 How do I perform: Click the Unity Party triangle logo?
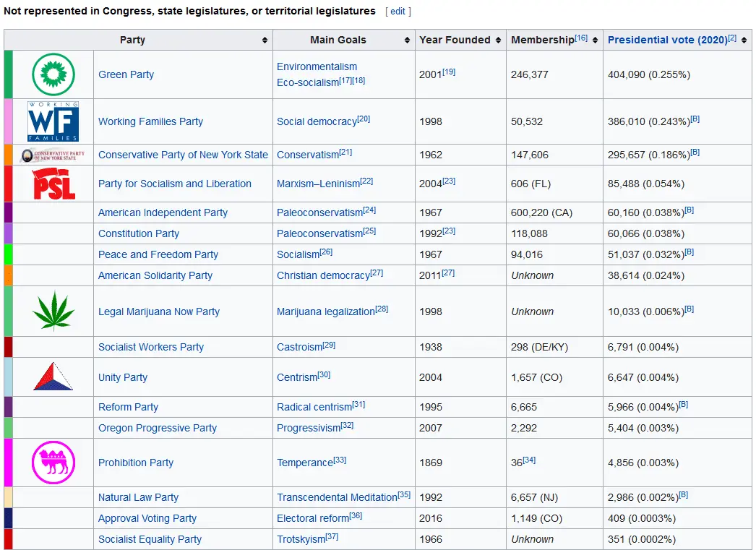coord(53,377)
